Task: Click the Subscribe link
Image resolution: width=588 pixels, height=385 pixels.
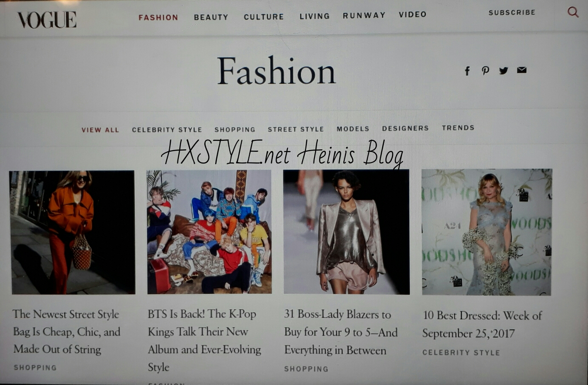Action: (x=512, y=12)
